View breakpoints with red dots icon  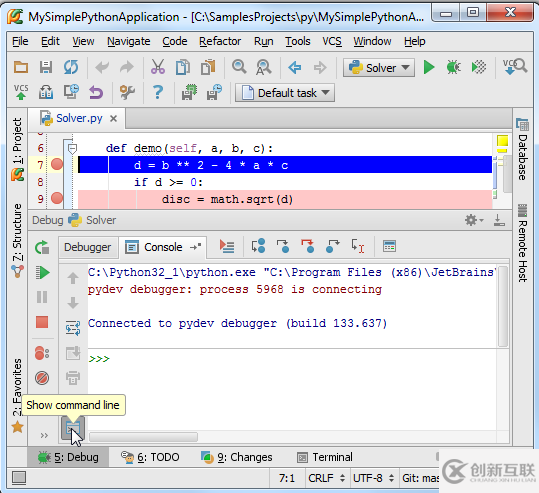click(42, 353)
